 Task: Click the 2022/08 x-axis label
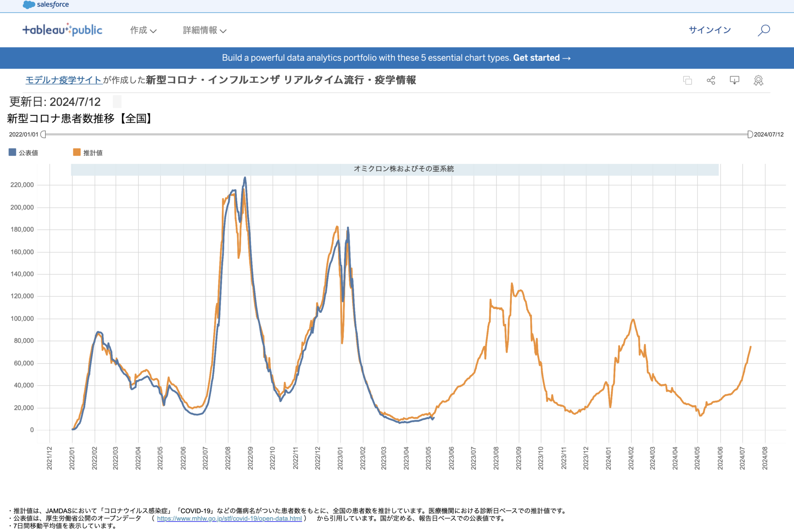(228, 458)
